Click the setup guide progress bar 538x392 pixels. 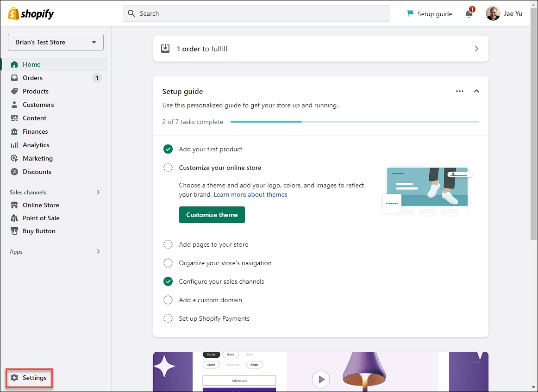click(355, 122)
